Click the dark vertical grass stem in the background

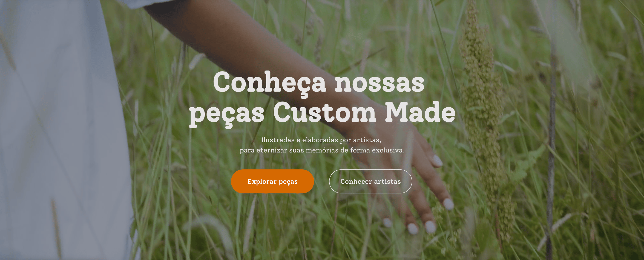[551, 150]
